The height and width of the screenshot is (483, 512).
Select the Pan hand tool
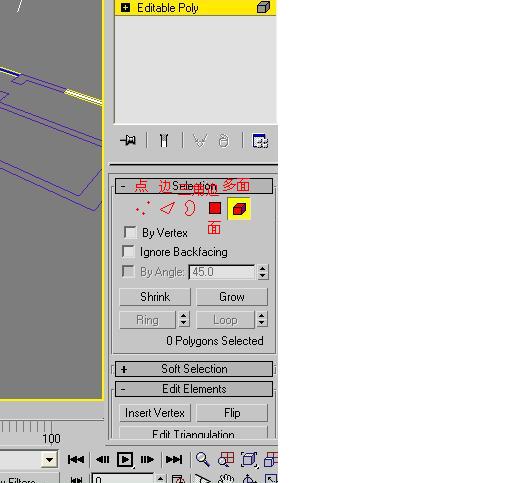pos(227,479)
